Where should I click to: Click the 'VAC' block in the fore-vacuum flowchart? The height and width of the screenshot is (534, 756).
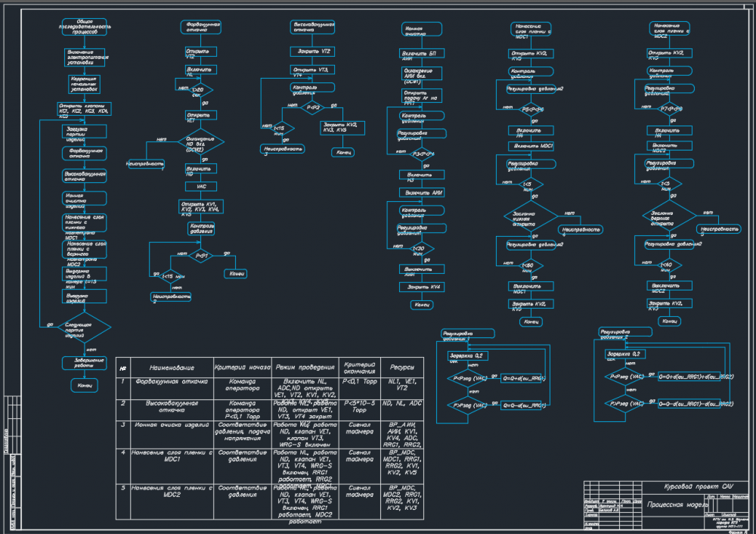[x=201, y=186]
